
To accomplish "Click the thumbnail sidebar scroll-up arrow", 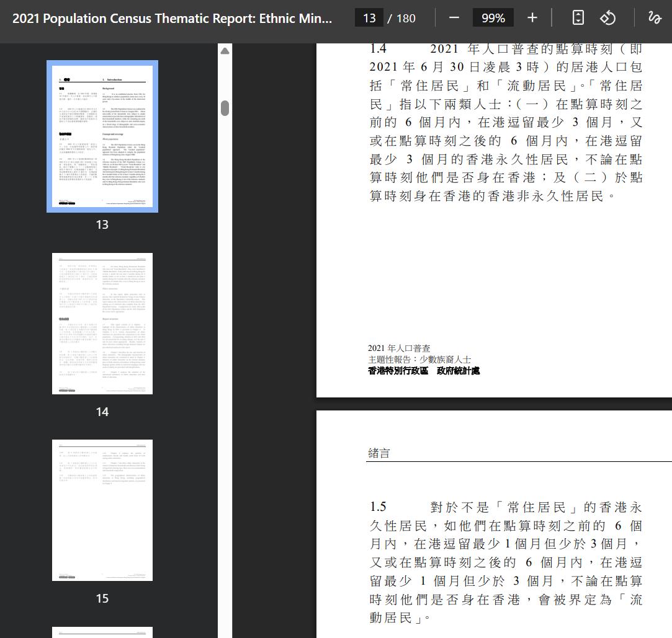I will 225,51.
